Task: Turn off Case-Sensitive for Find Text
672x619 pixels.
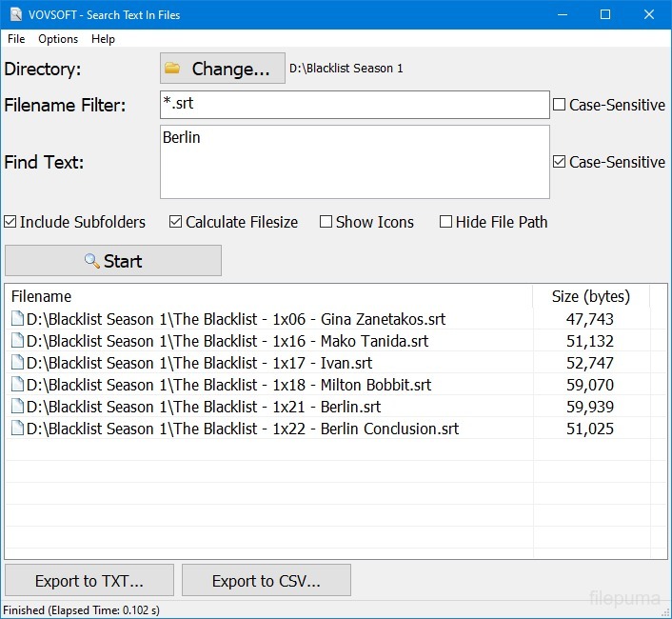Action: [x=560, y=162]
